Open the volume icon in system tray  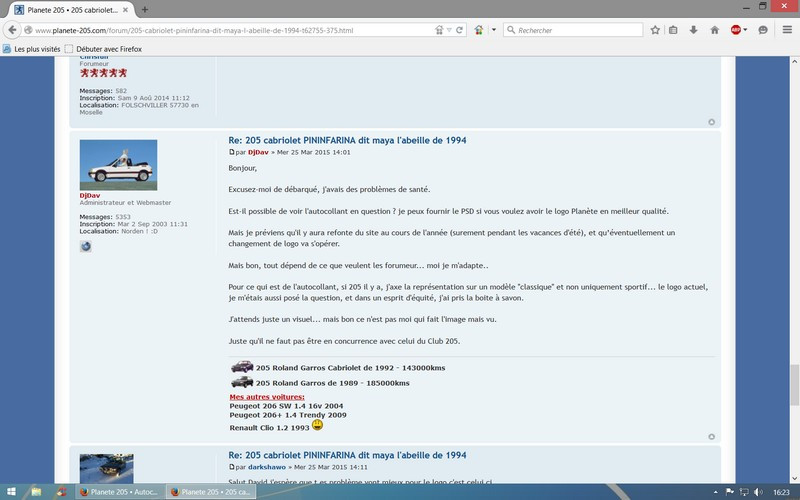point(758,492)
